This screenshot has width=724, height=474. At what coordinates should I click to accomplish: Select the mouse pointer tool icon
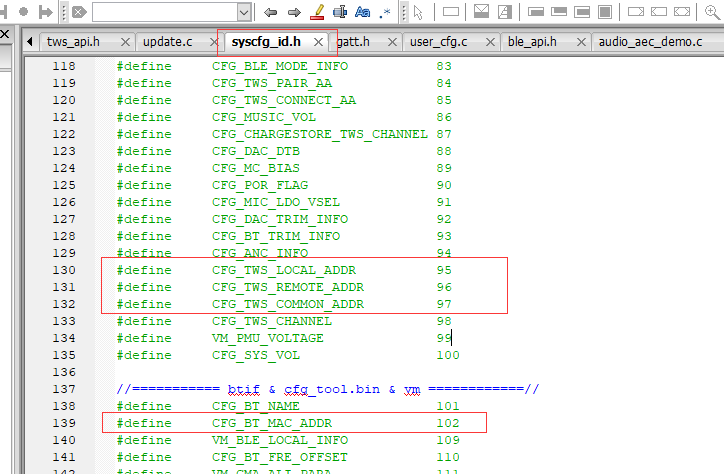click(x=418, y=12)
